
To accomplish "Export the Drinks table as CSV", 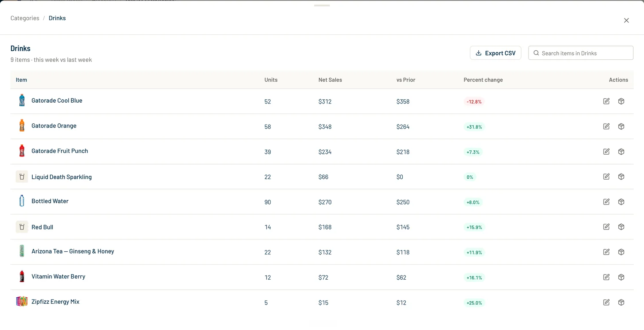I will (x=495, y=53).
